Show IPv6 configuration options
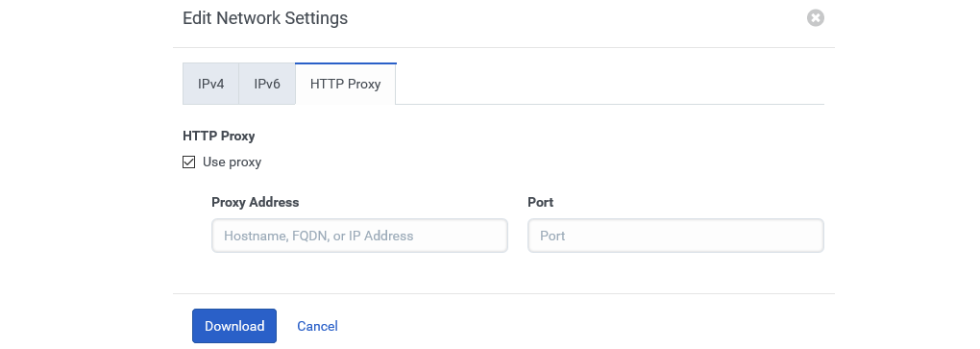The height and width of the screenshot is (349, 980). click(267, 84)
